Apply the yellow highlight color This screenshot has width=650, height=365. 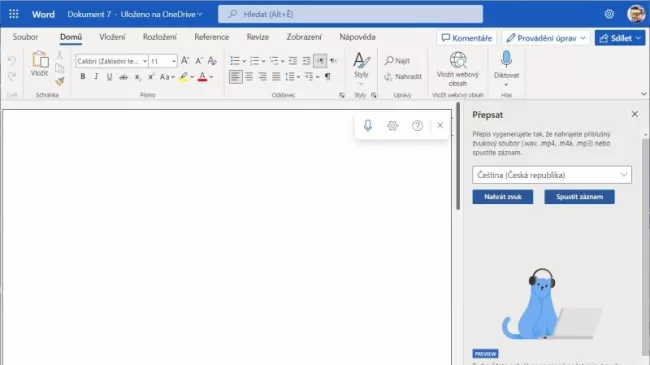pyautogui.click(x=183, y=77)
